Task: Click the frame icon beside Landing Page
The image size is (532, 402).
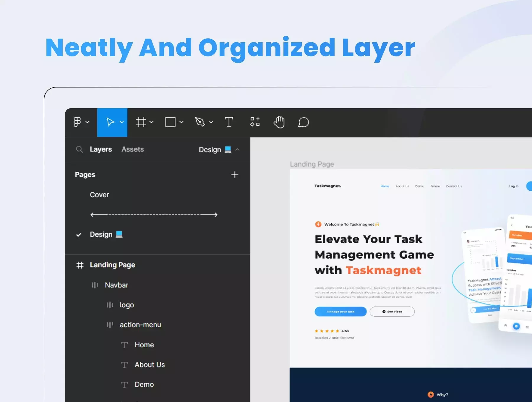Action: tap(80, 265)
